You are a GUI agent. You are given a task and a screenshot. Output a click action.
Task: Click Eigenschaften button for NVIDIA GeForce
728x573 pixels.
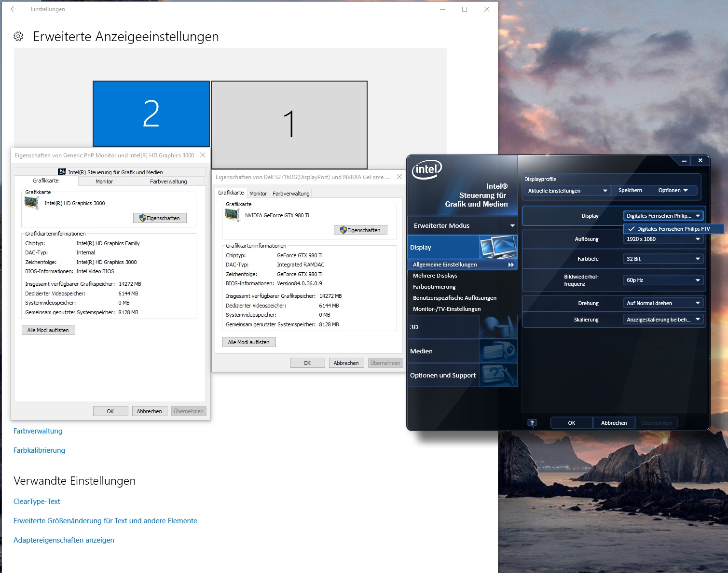pyautogui.click(x=360, y=230)
